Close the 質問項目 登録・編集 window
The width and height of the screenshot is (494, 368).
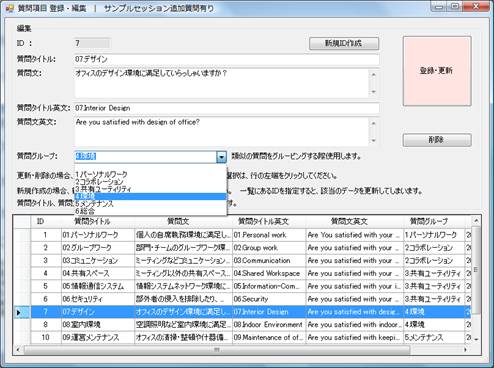pos(476,6)
